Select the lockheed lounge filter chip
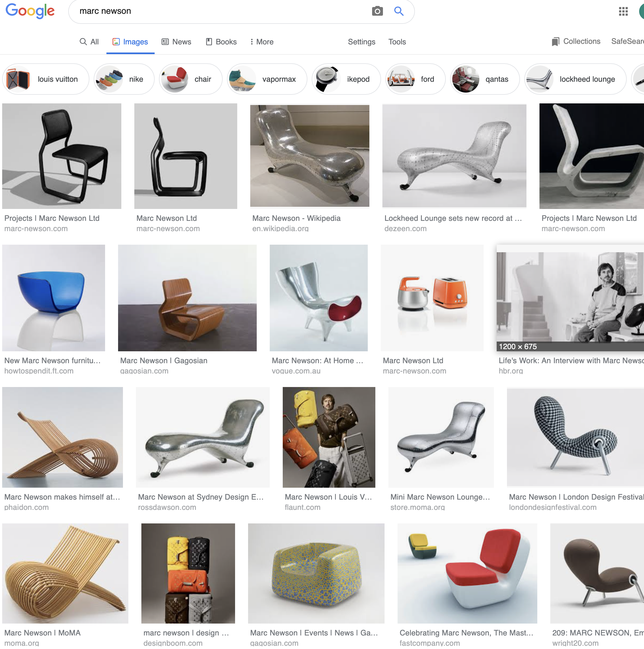The height and width of the screenshot is (649, 644). 575,79
